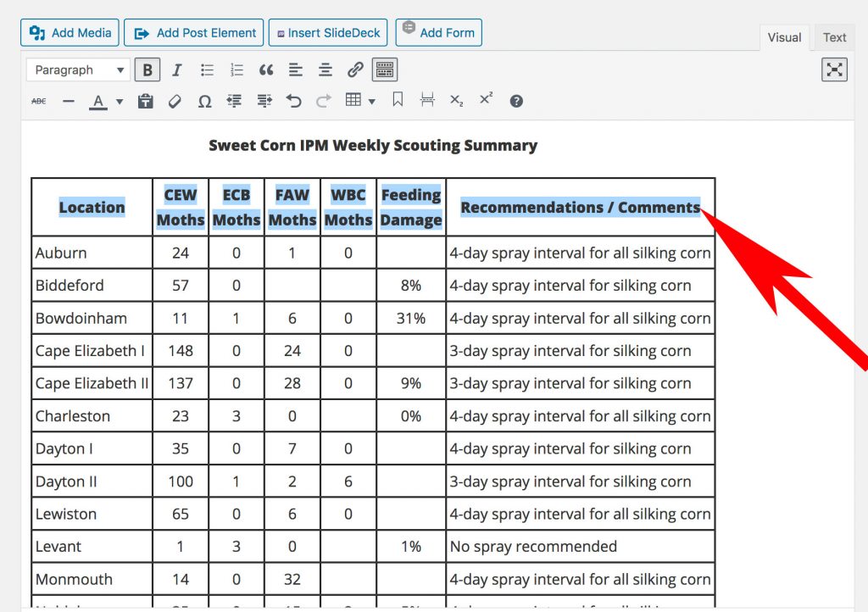
Task: Open the Paragraph format dropdown
Action: click(x=77, y=70)
